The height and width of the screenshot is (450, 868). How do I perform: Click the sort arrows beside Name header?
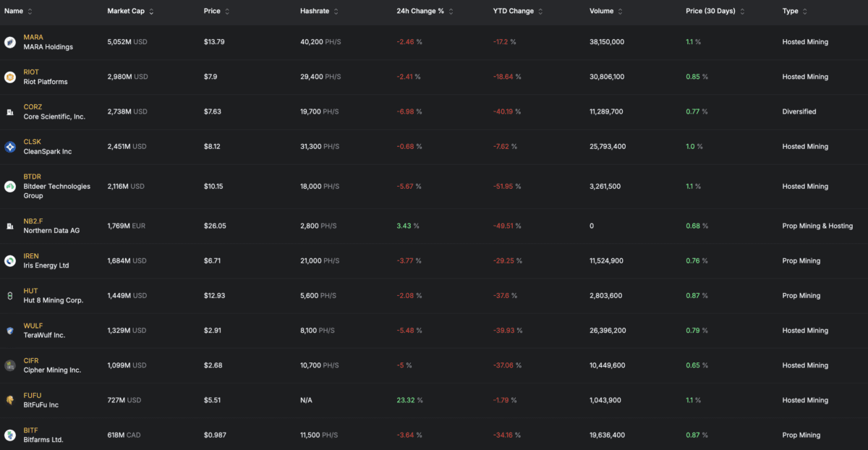(30, 12)
